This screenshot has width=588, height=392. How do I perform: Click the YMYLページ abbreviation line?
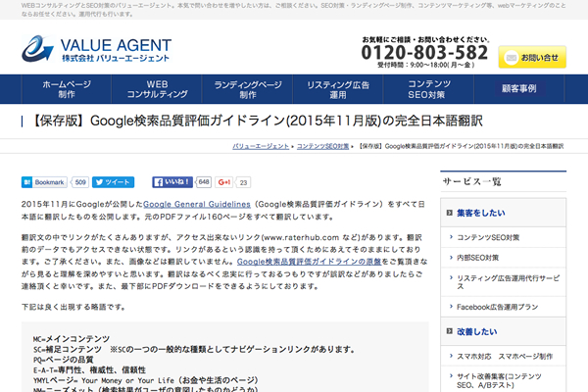coord(145,380)
